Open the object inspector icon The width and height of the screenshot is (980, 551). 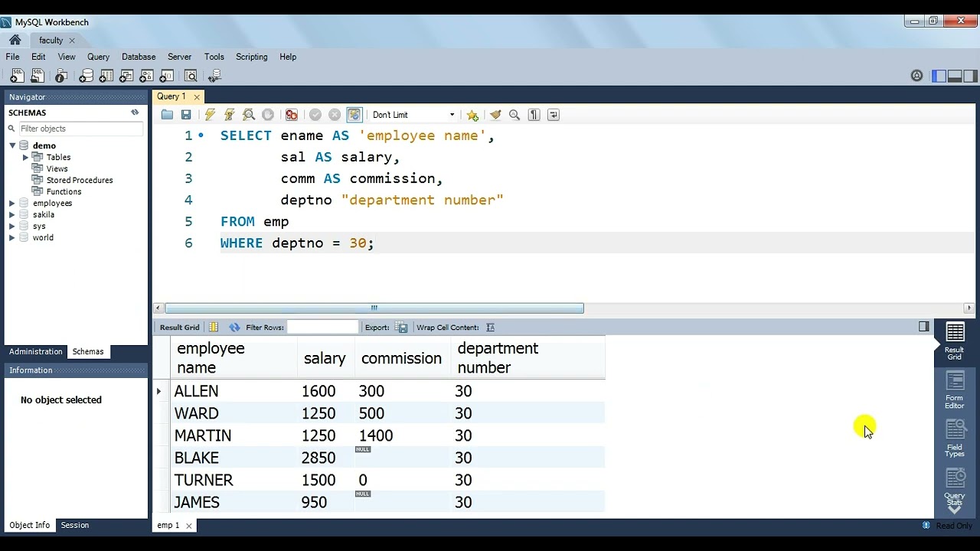[x=61, y=76]
